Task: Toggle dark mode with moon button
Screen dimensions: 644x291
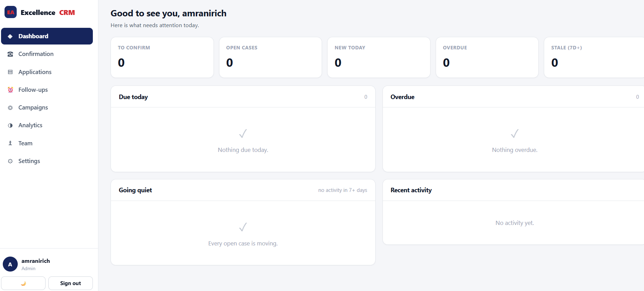Action: pos(23,283)
